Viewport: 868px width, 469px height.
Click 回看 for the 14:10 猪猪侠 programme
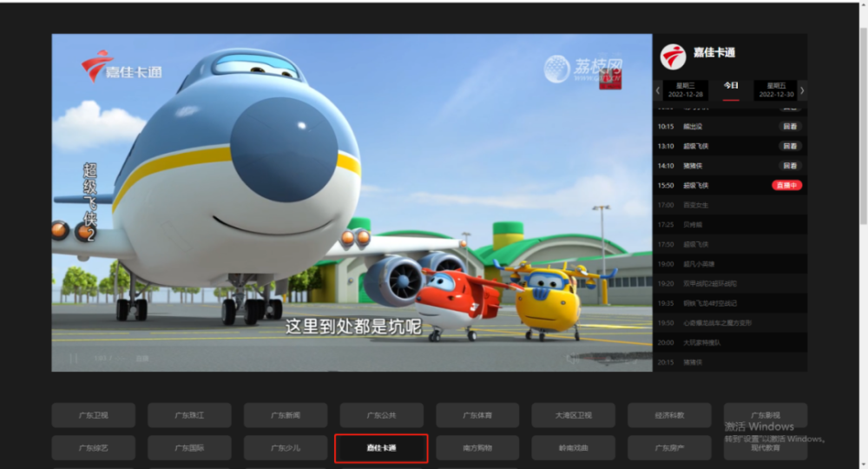click(790, 166)
